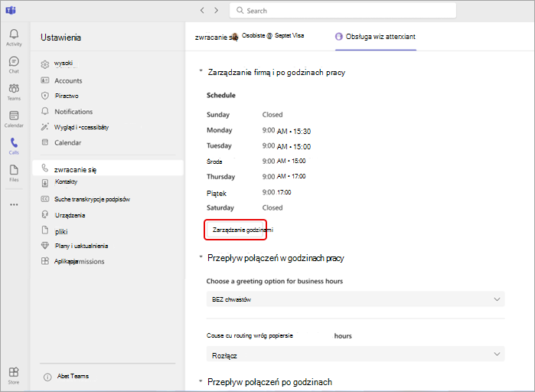The width and height of the screenshot is (535, 392).
Task: Click the Schedule heading
Action: click(221, 95)
